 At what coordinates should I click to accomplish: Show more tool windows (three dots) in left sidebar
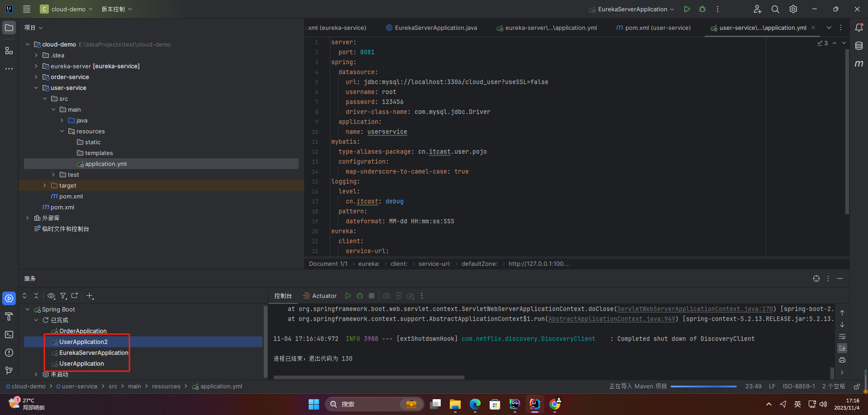[9, 69]
